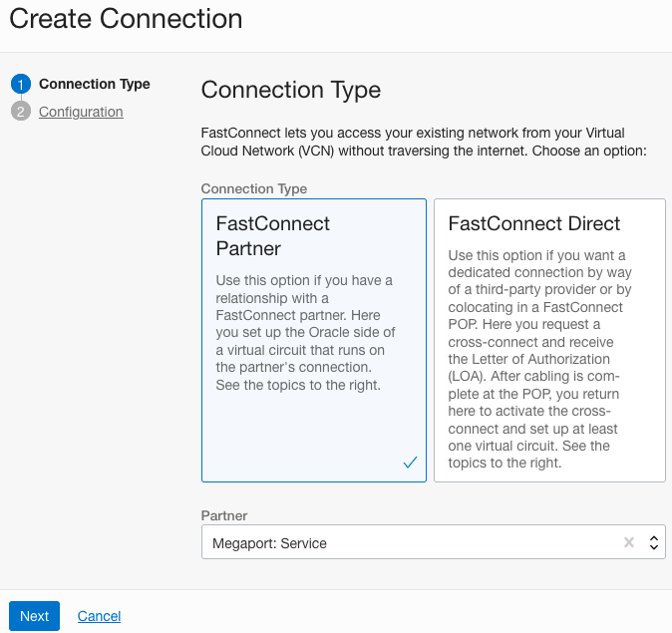The height and width of the screenshot is (633, 672).
Task: Click the small Connection Type label above cards
Action: click(254, 188)
